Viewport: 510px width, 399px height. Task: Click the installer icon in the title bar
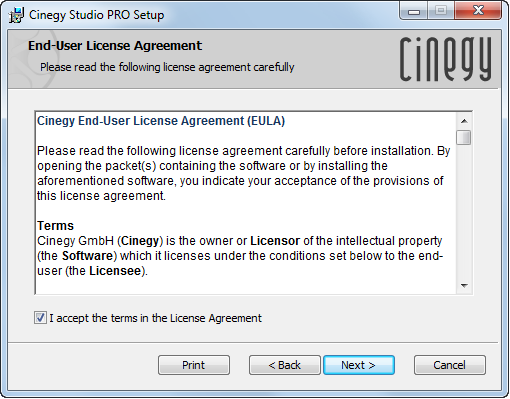tap(16, 15)
